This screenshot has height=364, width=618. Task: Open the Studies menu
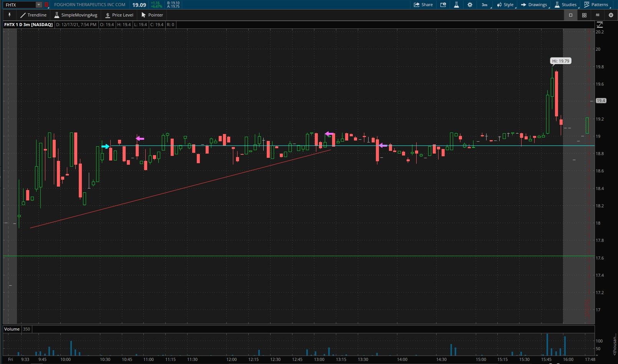click(565, 5)
